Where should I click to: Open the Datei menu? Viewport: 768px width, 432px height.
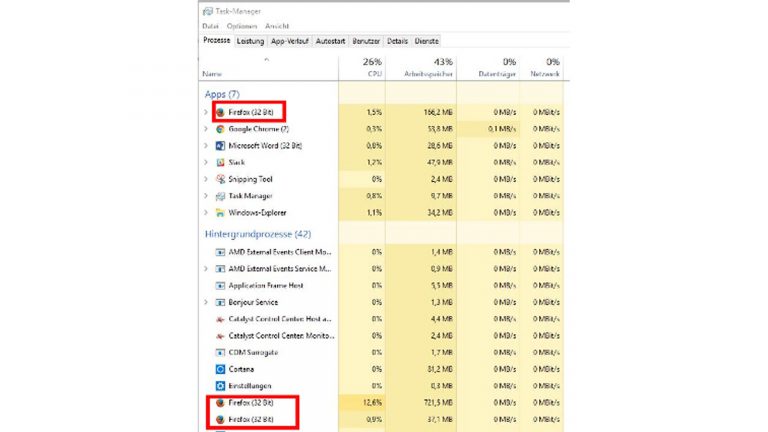210,25
